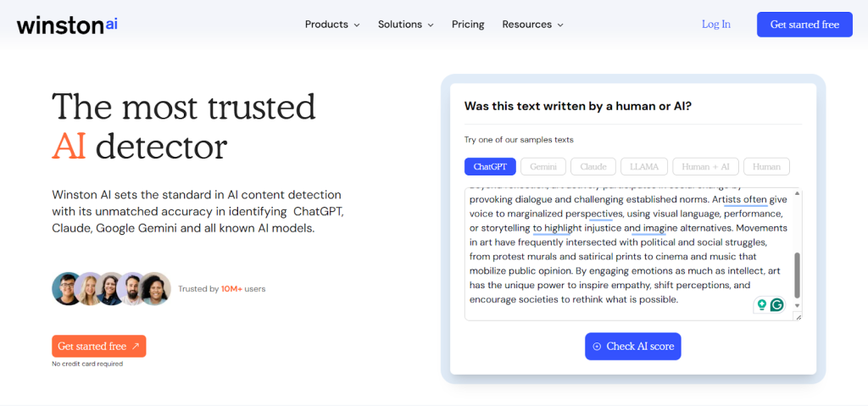The image size is (868, 406).
Task: Click the Grammarly icon in the text box
Action: tap(776, 304)
